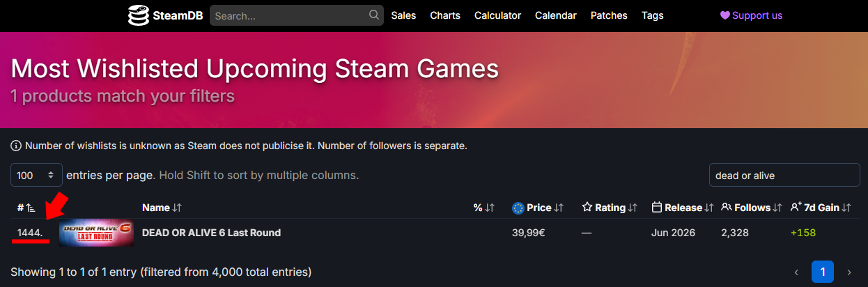Click the Release calendar icon

656,208
